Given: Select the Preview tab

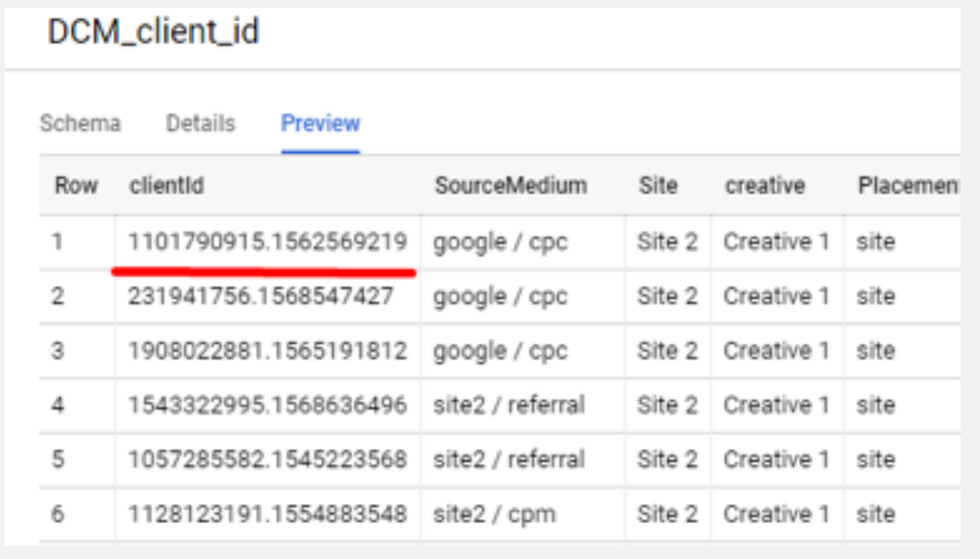Looking at the screenshot, I should [x=320, y=124].
